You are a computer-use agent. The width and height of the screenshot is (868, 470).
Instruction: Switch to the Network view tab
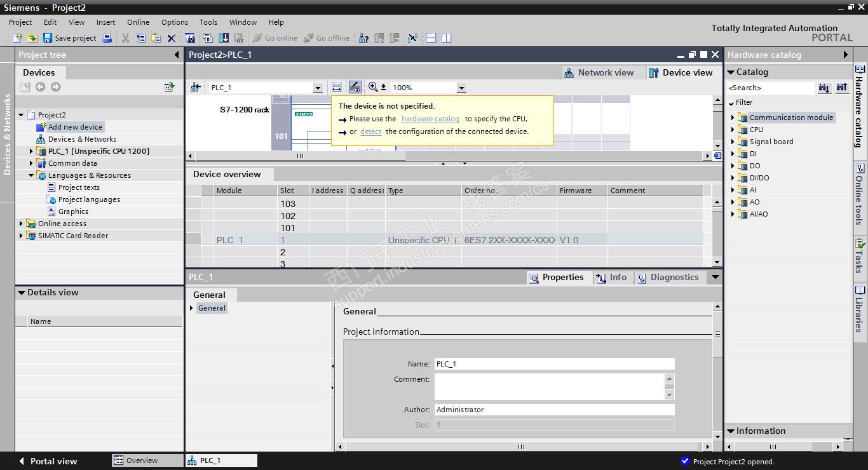(x=599, y=73)
